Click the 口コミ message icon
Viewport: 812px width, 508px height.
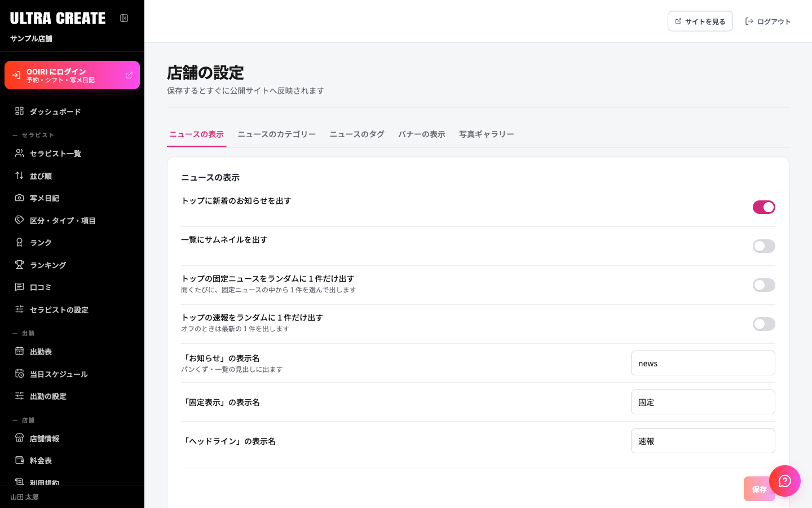pos(19,287)
